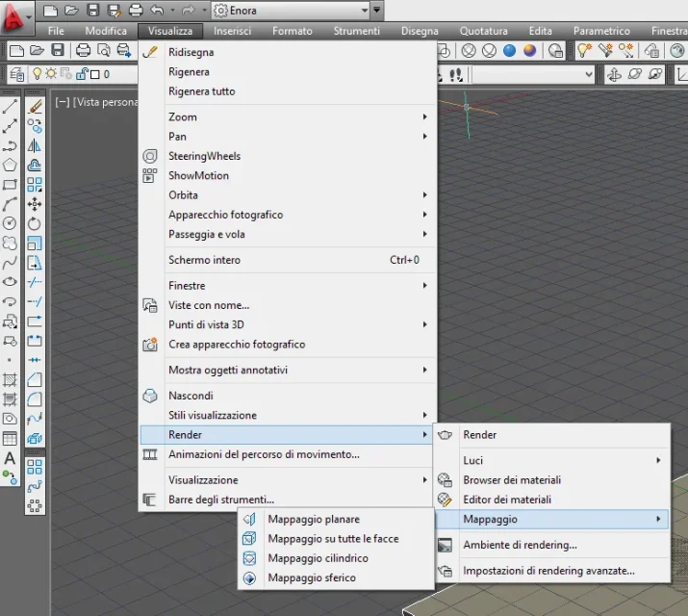Open the AutoCAD application menu button
The image size is (688, 616).
[x=16, y=13]
